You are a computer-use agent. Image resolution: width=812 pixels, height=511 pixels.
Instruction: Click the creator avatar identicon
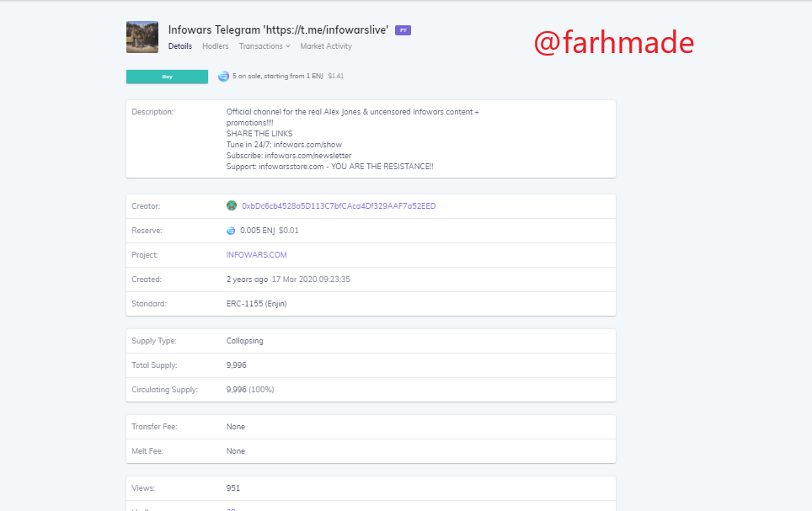[232, 205]
